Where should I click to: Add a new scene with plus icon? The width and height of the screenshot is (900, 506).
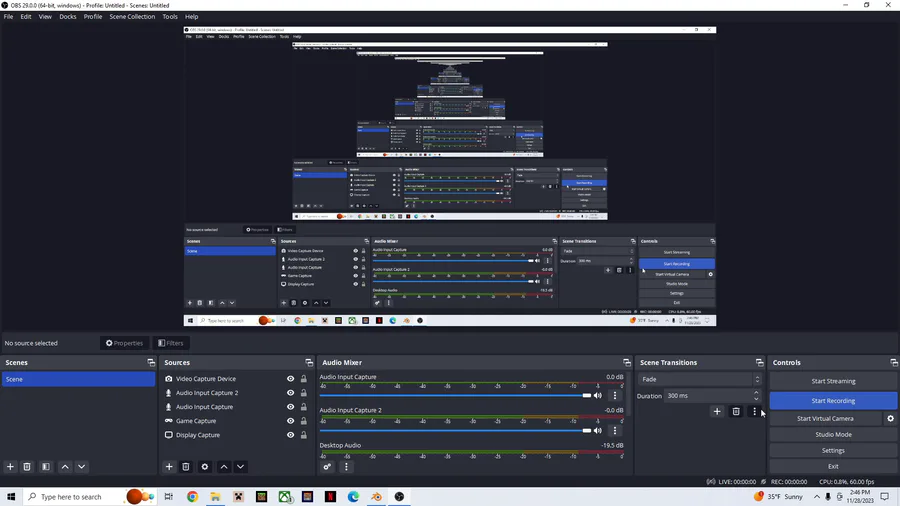click(10, 466)
